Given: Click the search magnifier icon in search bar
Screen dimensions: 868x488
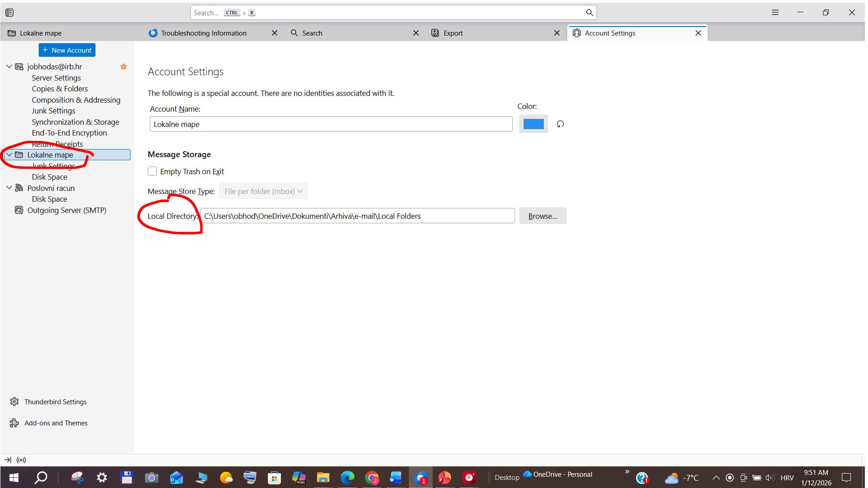Looking at the screenshot, I should [589, 13].
